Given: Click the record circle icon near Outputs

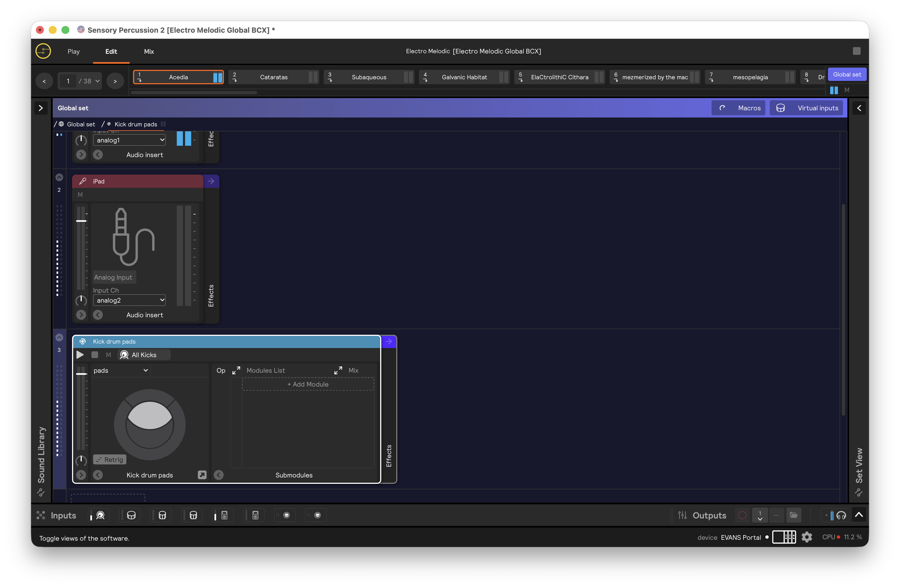Looking at the screenshot, I should click(742, 515).
